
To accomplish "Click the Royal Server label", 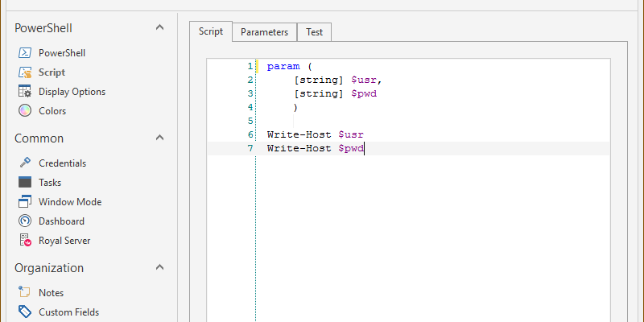I will pyautogui.click(x=64, y=241).
